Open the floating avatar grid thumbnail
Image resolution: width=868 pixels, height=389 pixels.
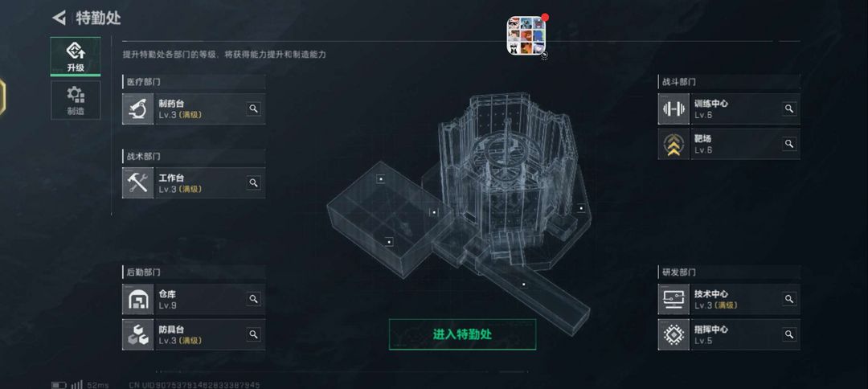point(526,35)
